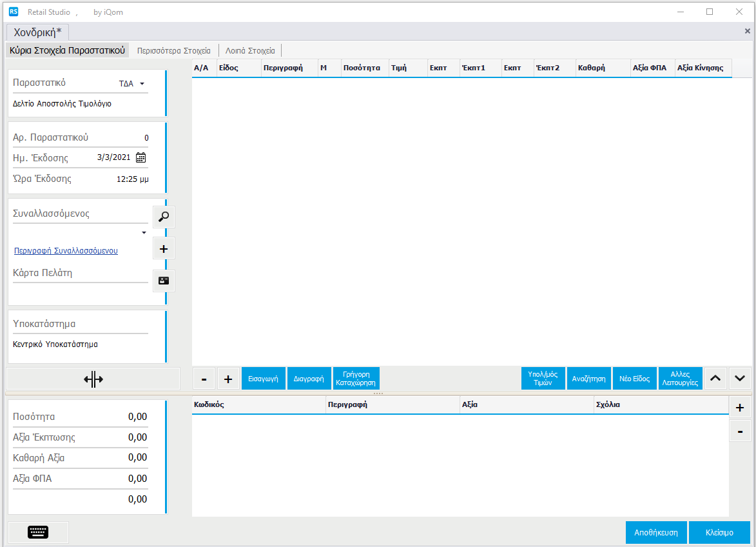Open Άλλες Λειτουργίες menu button
The image size is (756, 547).
[x=680, y=379]
